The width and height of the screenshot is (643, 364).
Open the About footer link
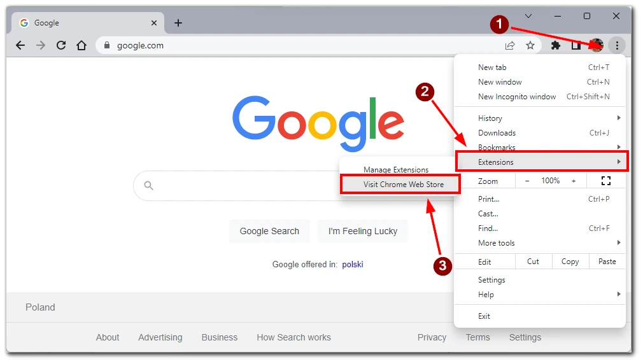tap(108, 337)
